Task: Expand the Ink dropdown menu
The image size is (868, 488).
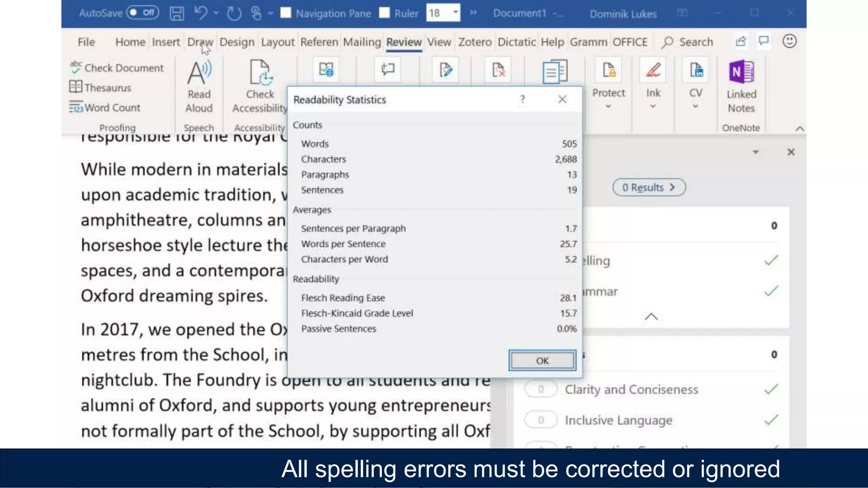Action: [653, 106]
